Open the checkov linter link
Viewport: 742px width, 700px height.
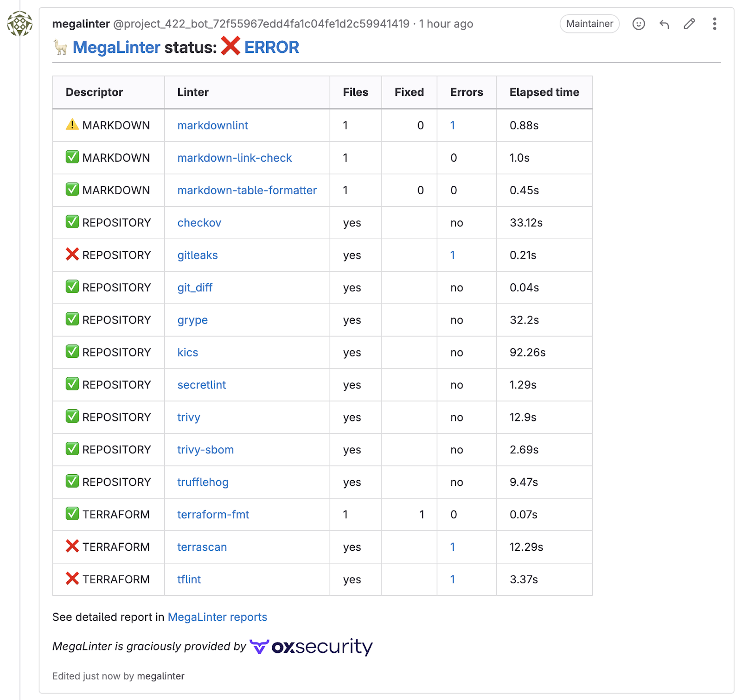click(x=199, y=223)
